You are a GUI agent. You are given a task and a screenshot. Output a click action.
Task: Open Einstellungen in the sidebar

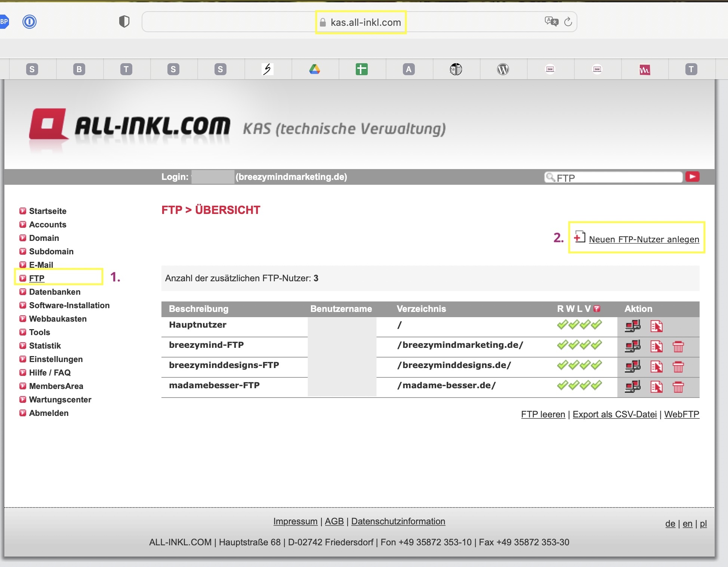click(x=56, y=359)
